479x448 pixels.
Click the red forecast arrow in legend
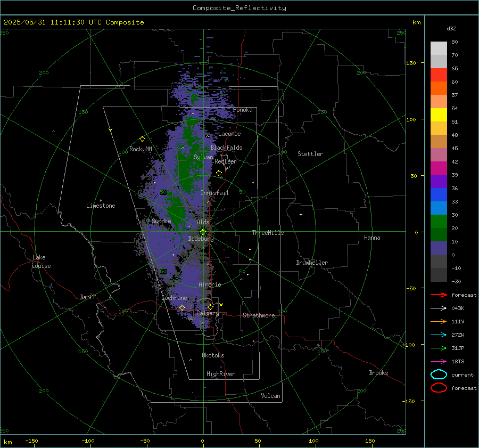point(439,295)
